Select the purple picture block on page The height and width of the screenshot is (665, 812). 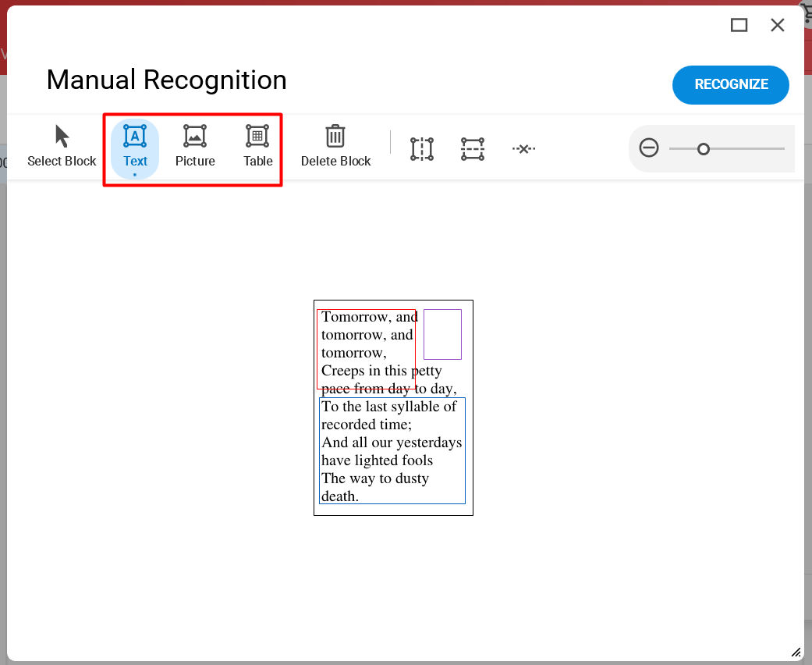coord(442,334)
